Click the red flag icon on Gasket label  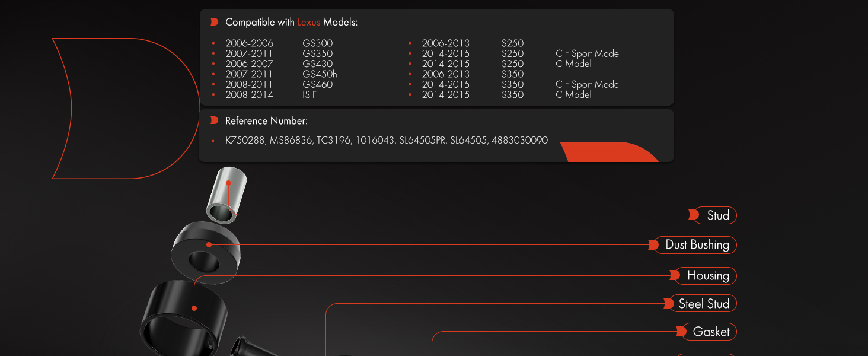pyautogui.click(x=681, y=332)
